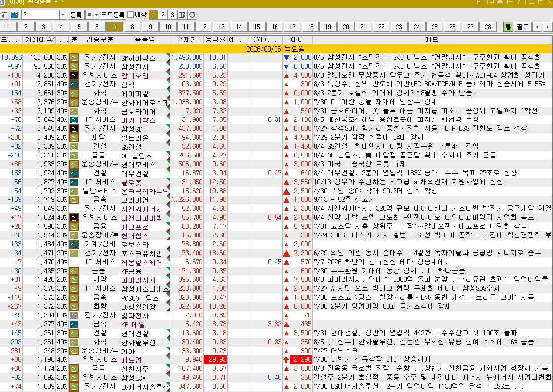Screen dimensions: 553x392
Task: Select the 알테오젠 stock name
Action: click(x=135, y=76)
